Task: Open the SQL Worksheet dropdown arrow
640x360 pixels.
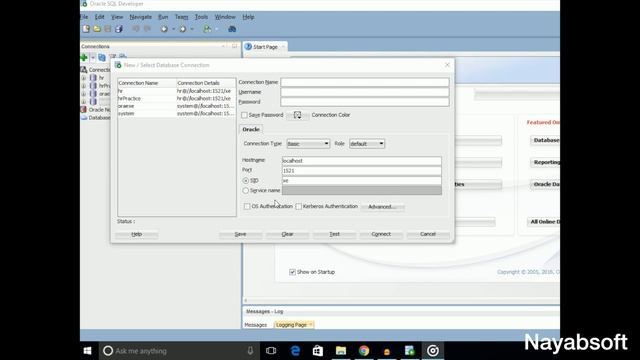Action: click(x=217, y=29)
